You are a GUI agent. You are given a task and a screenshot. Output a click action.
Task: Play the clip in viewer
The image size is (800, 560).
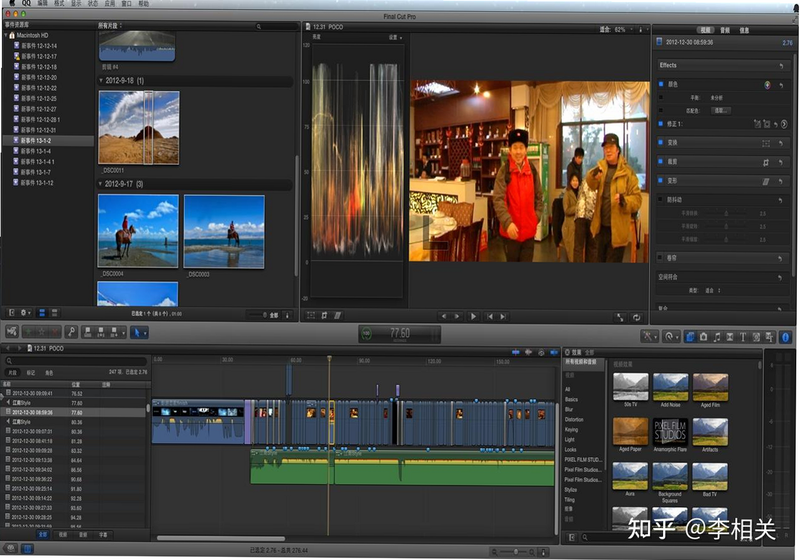[473, 316]
